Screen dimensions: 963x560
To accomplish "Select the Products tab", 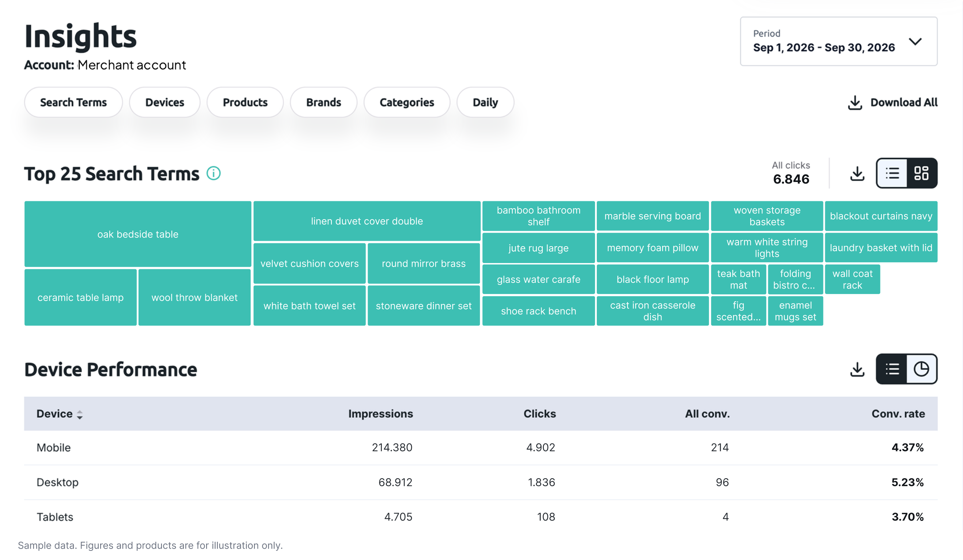I will pyautogui.click(x=245, y=102).
